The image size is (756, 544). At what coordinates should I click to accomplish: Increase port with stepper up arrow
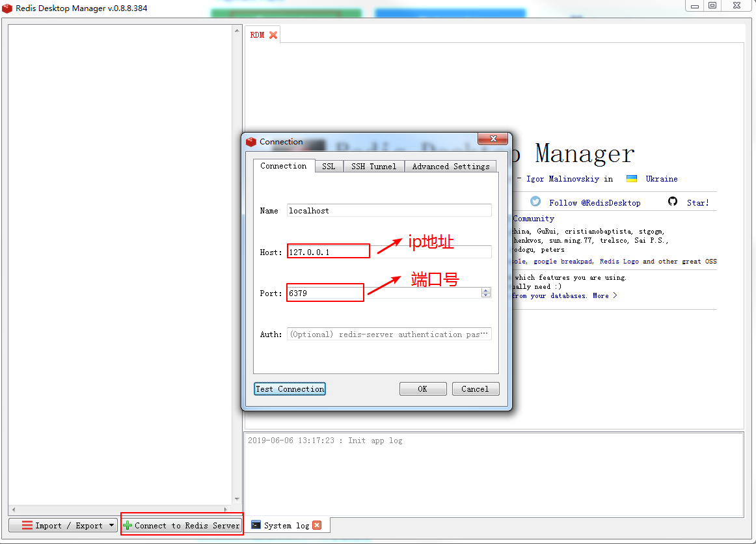486,290
